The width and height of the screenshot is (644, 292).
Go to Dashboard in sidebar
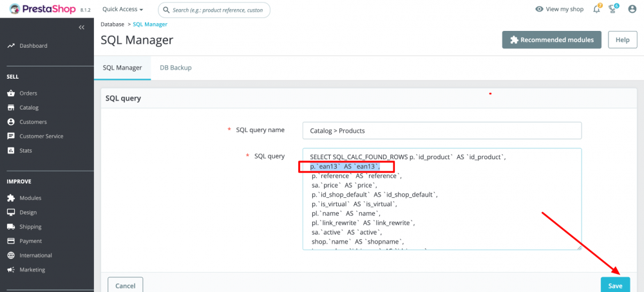click(x=33, y=46)
